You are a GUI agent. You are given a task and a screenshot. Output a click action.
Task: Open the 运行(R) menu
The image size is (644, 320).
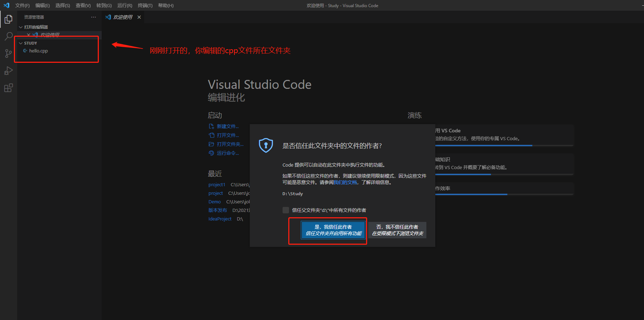tap(125, 5)
